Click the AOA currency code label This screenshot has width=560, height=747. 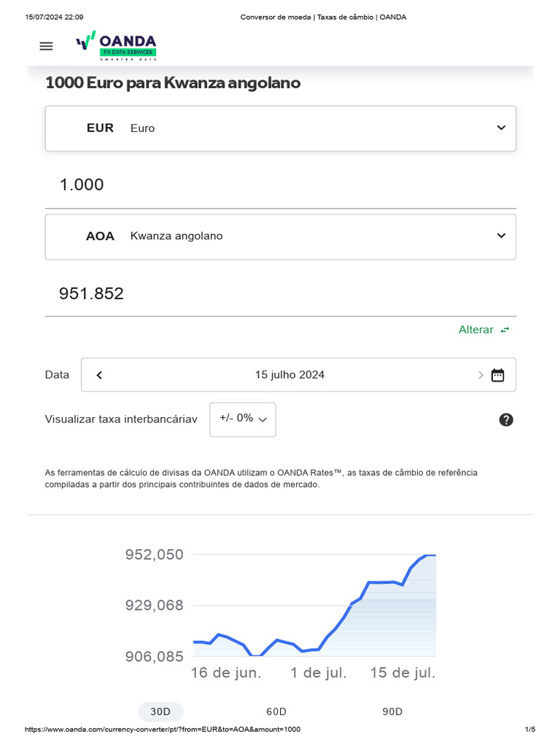[100, 236]
